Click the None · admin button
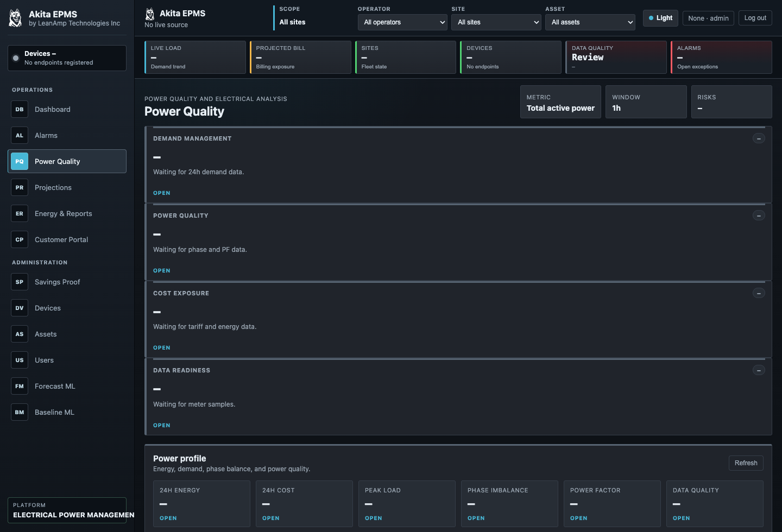Viewport: 782px width, 532px height. [708, 18]
